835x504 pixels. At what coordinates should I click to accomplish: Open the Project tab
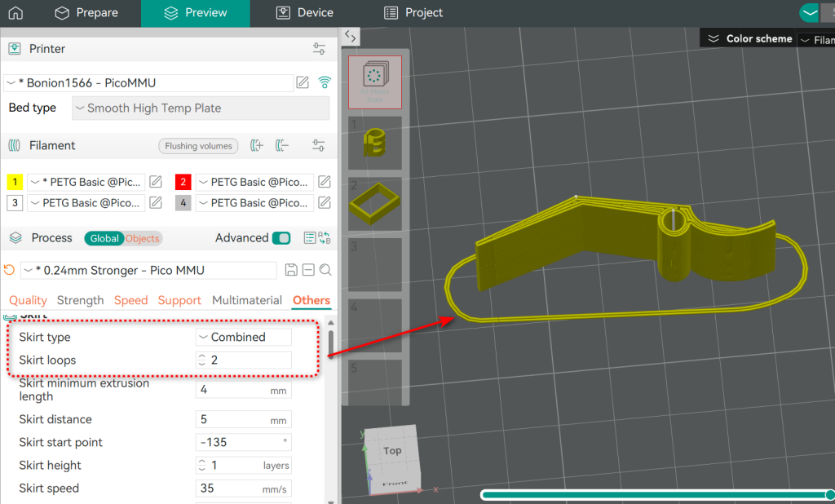pyautogui.click(x=413, y=13)
